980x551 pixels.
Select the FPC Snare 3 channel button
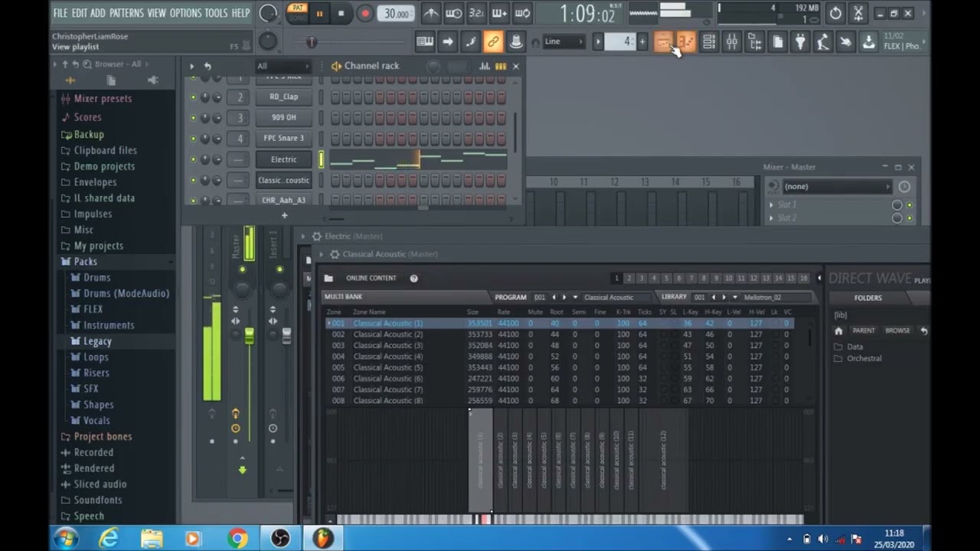(283, 138)
